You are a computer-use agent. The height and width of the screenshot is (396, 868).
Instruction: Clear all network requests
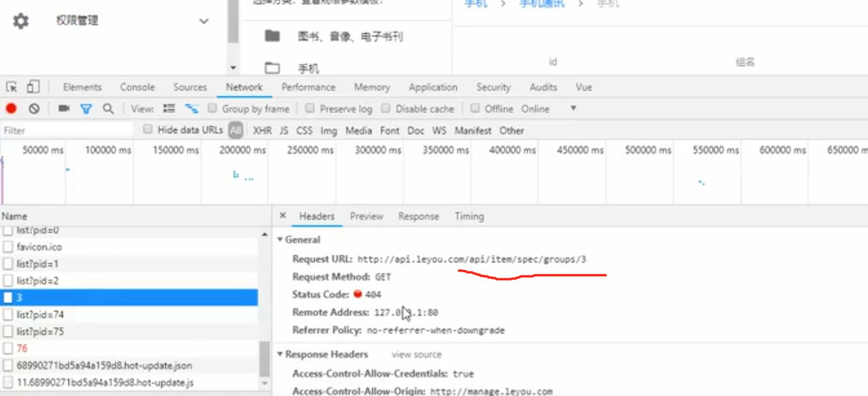coord(33,108)
